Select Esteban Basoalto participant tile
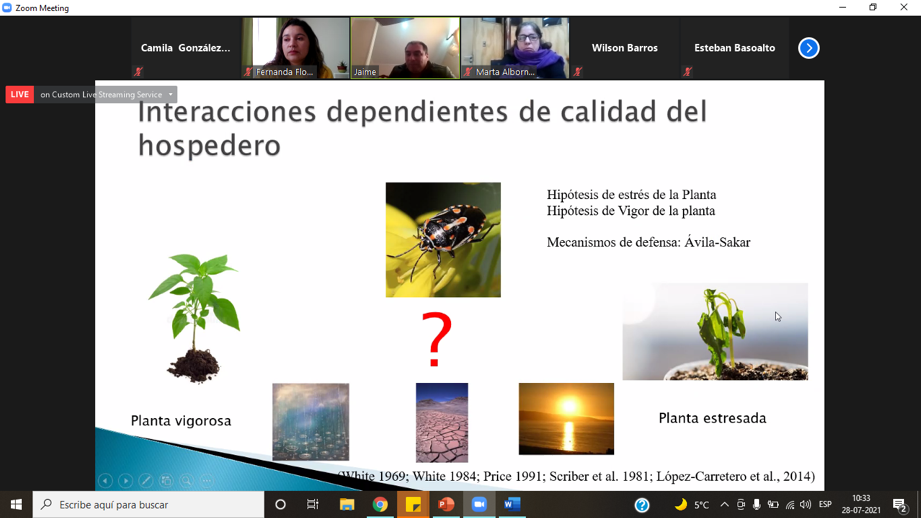This screenshot has height=518, width=922. (734, 48)
